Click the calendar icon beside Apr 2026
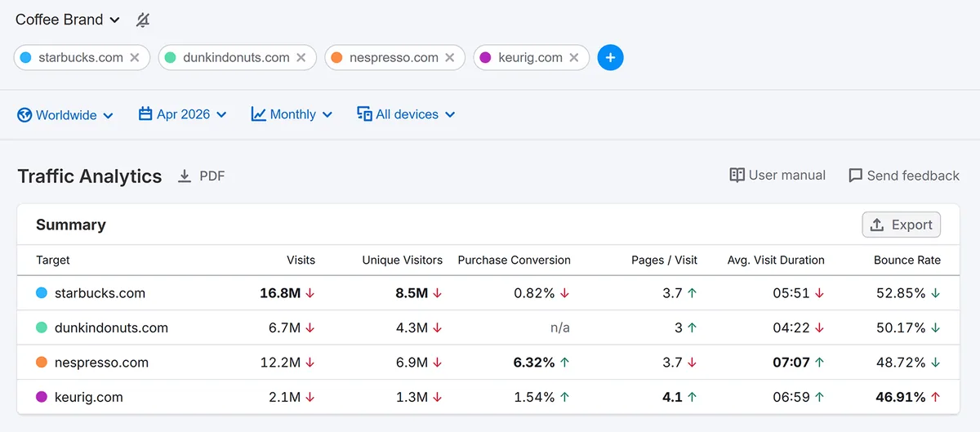This screenshot has height=432, width=980. (x=145, y=114)
